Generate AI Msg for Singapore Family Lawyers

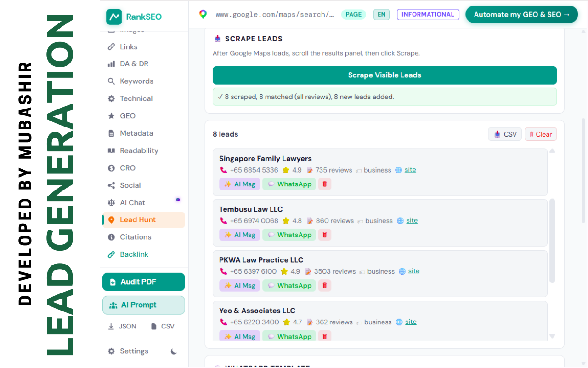(x=240, y=184)
